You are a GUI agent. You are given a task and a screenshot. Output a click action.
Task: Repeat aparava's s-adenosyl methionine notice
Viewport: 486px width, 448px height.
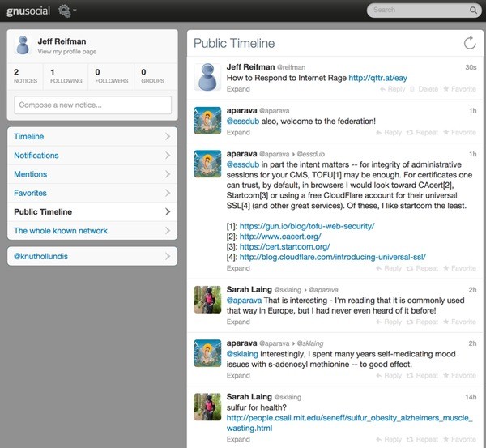(x=422, y=375)
